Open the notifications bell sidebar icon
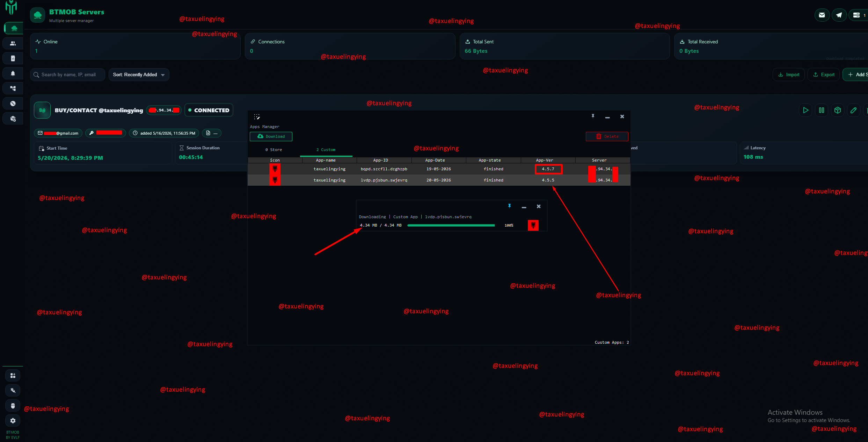This screenshot has height=442, width=868. tap(13, 73)
